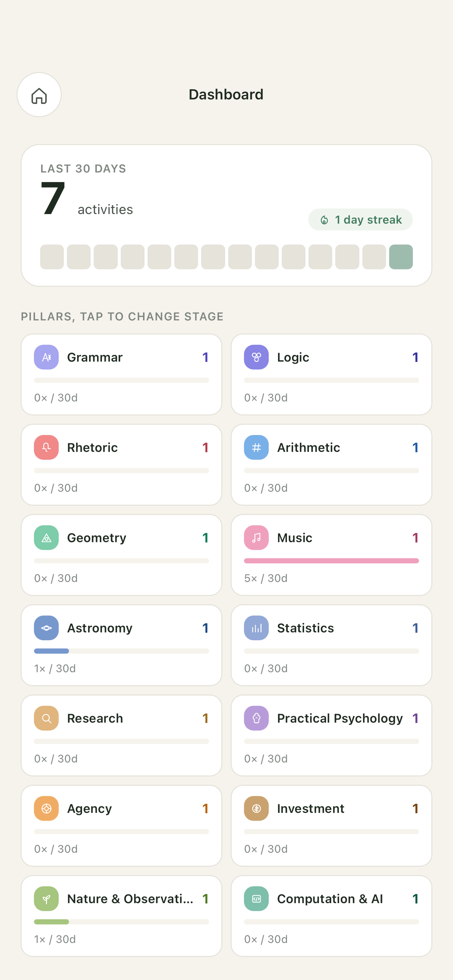
Task: Click the Astronomy planet icon
Action: pos(47,628)
